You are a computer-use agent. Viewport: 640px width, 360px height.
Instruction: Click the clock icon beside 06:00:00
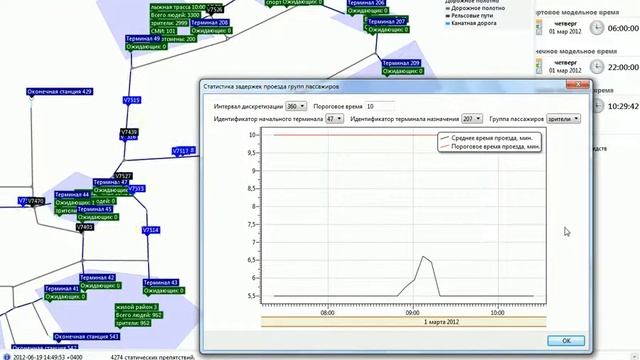click(597, 28)
